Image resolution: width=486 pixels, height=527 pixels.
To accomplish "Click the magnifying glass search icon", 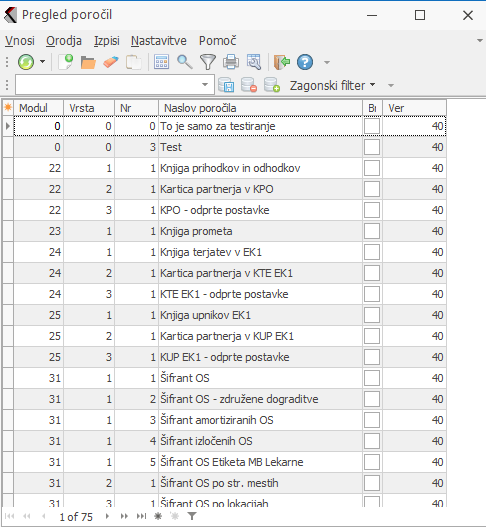I will click(185, 62).
